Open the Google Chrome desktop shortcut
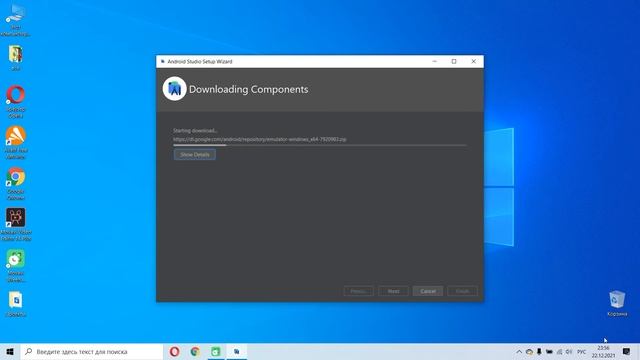Image resolution: width=640 pixels, height=360 pixels. pos(16,177)
